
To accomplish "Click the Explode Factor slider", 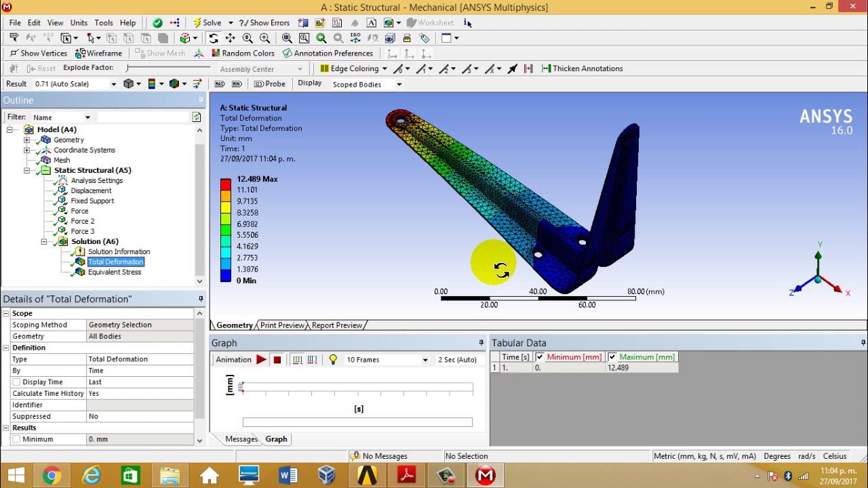I will [167, 68].
